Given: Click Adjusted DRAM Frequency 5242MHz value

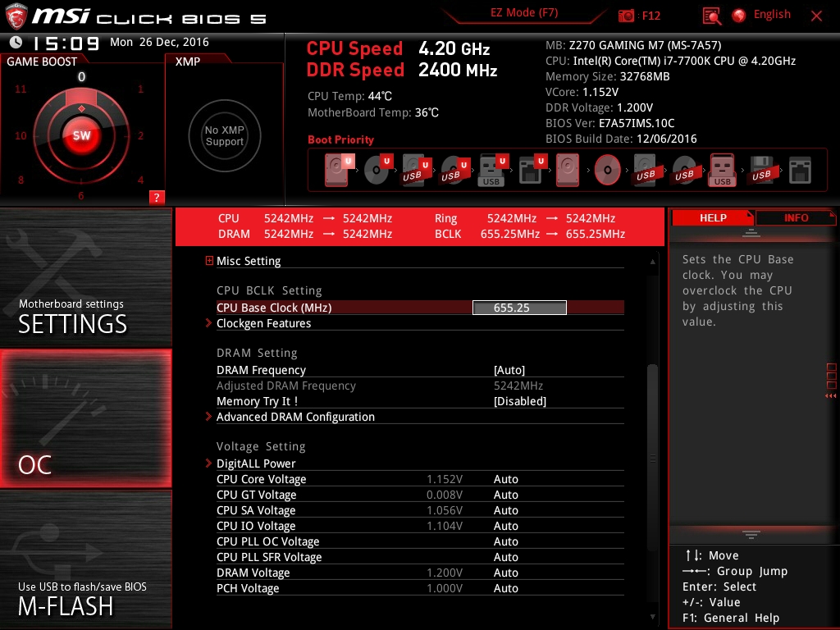Looking at the screenshot, I should [x=518, y=386].
